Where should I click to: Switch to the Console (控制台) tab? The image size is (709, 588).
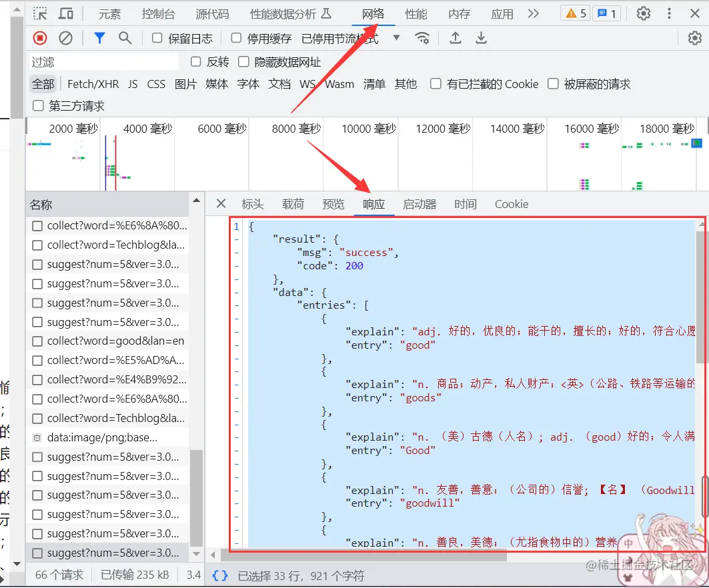click(158, 14)
